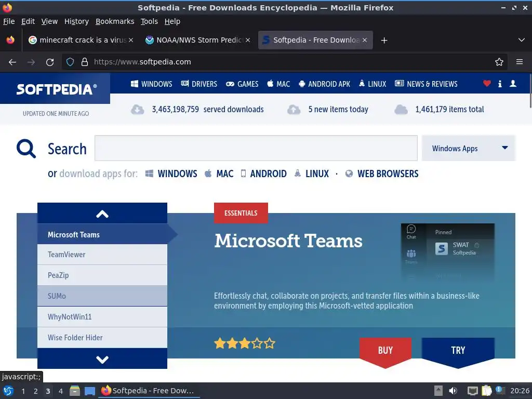Close the Softpedia tab
The image size is (532, 399).
click(365, 40)
